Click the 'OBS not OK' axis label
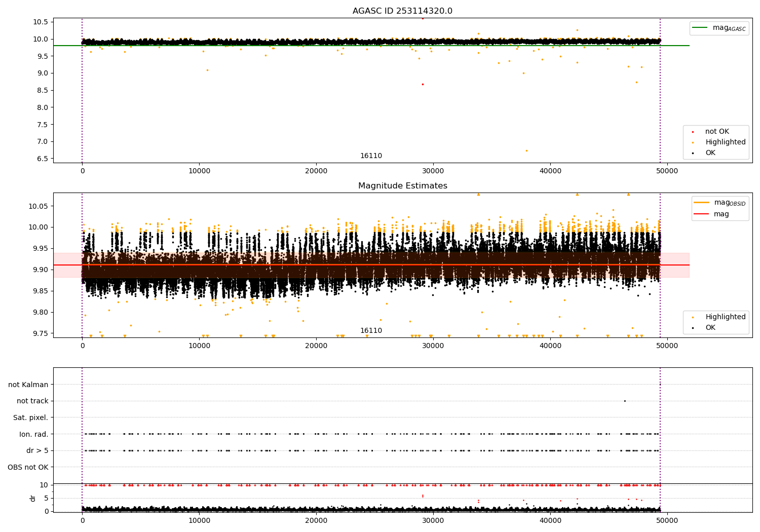The height and width of the screenshot is (532, 760). click(28, 467)
